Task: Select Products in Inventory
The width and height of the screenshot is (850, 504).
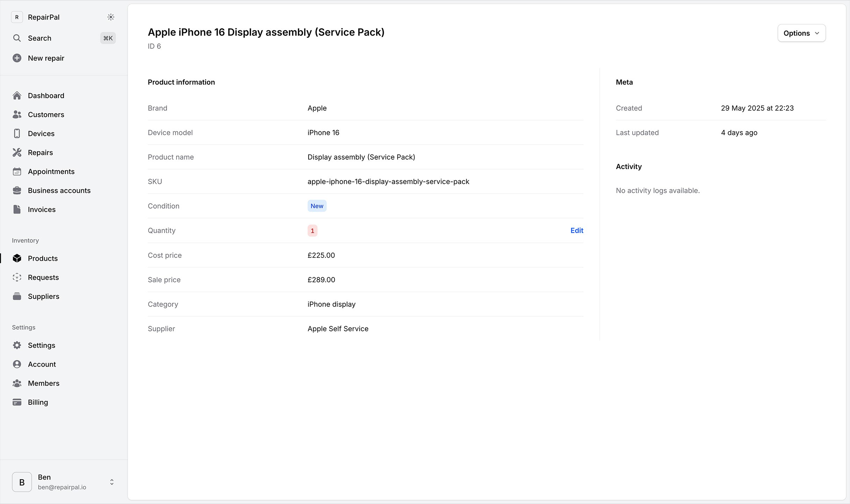Action: (43, 258)
